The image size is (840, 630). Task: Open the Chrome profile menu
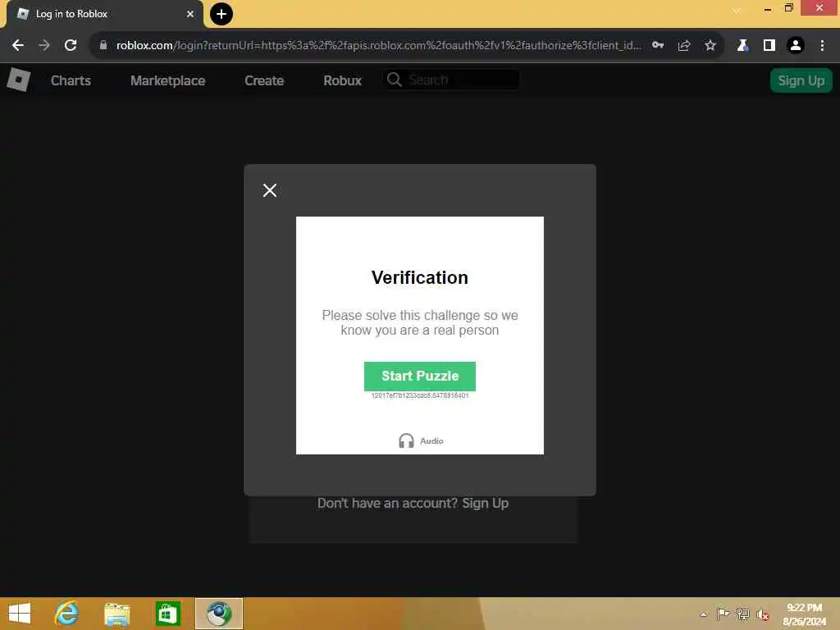796,46
